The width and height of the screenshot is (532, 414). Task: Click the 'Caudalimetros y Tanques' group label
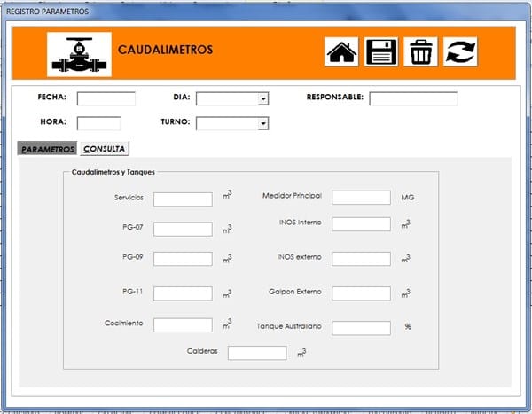(113, 172)
